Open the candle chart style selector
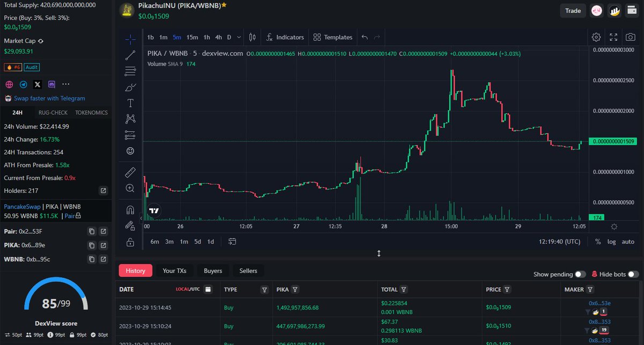This screenshot has height=345, width=644. pos(253,37)
